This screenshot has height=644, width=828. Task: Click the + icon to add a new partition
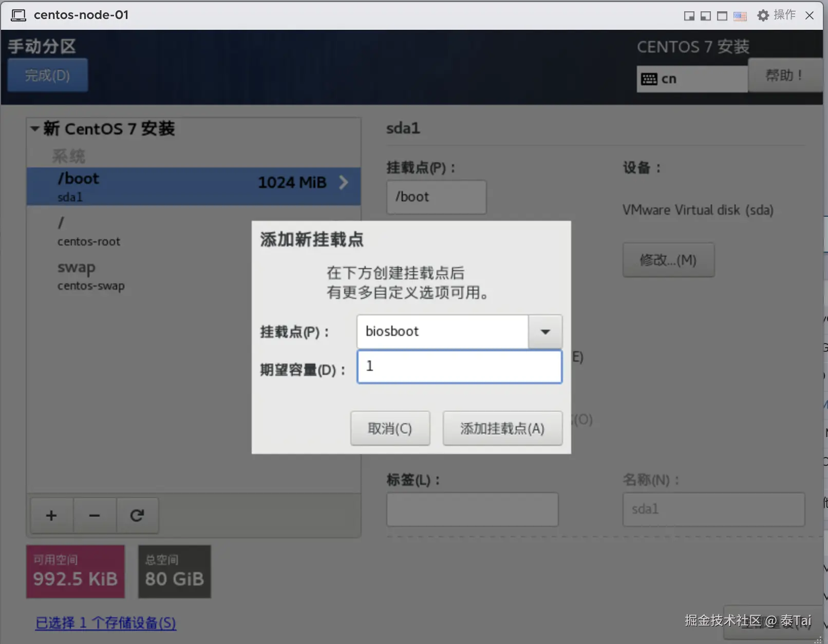[51, 516]
